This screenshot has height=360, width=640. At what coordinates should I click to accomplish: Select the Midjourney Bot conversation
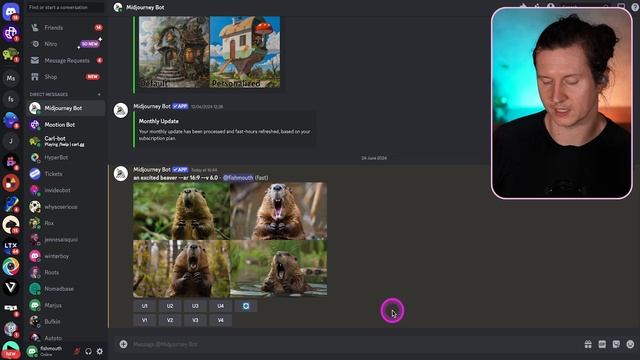click(66, 108)
